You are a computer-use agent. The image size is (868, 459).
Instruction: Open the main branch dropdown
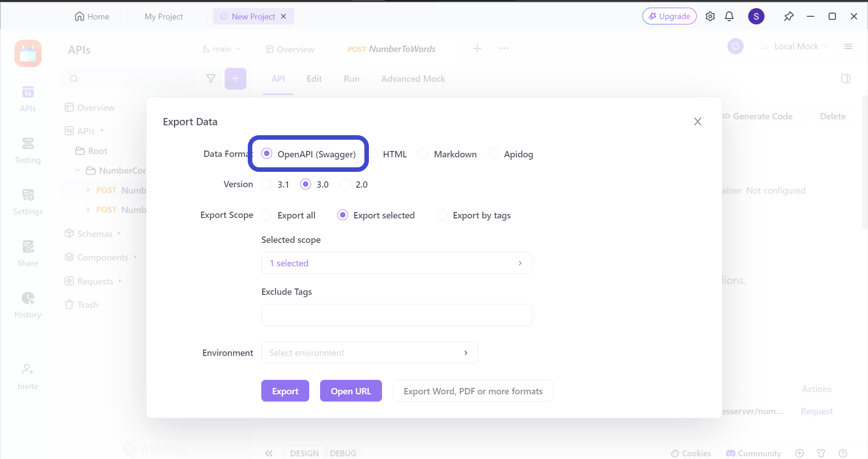click(x=222, y=48)
